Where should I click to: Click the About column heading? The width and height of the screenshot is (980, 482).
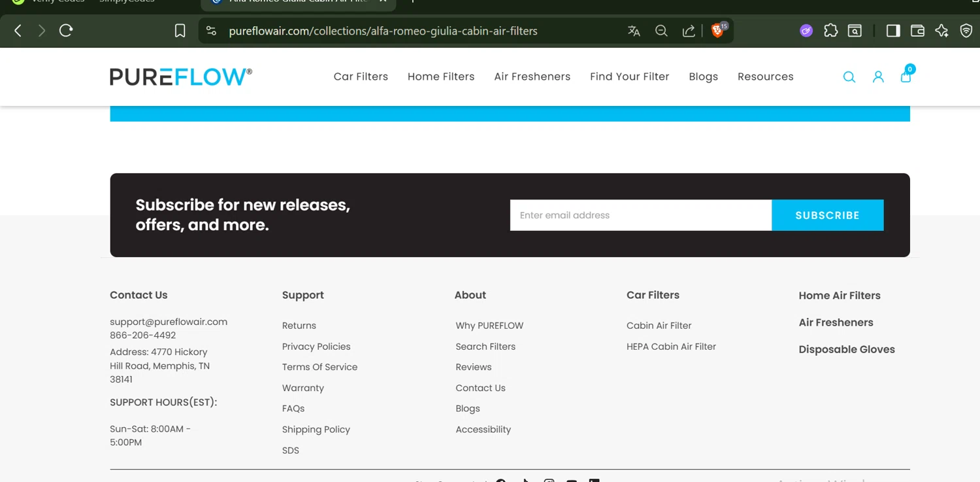click(x=470, y=295)
